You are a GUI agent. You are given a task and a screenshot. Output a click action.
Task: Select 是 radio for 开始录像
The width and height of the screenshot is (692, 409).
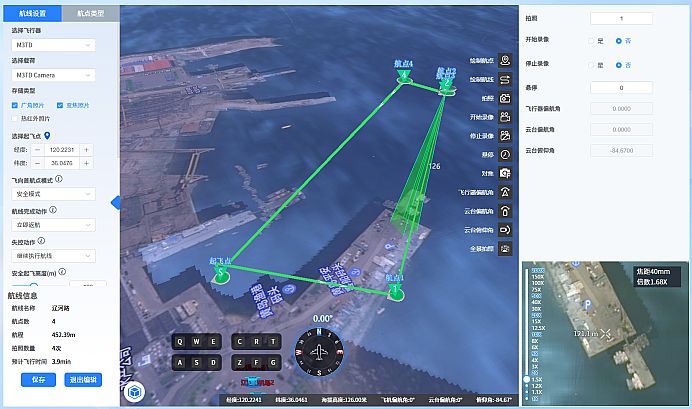click(x=591, y=41)
